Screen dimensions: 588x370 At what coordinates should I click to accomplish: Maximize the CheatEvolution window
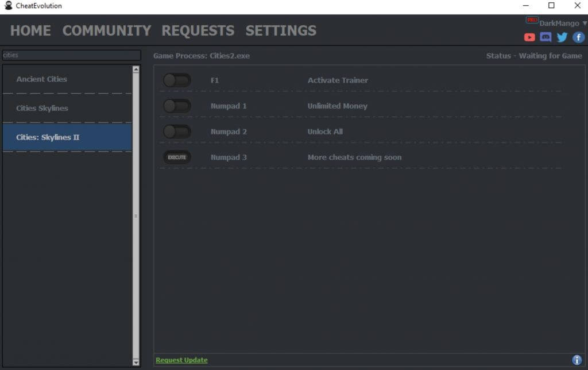point(551,6)
